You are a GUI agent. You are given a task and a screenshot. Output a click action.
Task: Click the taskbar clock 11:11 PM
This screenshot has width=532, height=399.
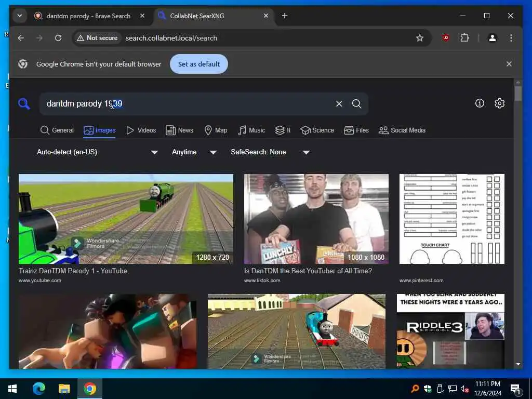pyautogui.click(x=487, y=384)
